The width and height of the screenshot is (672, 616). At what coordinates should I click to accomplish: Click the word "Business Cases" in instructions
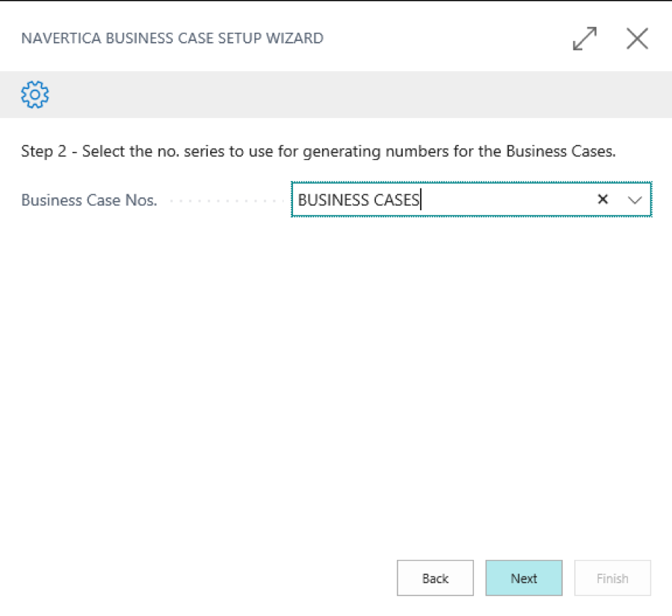561,151
